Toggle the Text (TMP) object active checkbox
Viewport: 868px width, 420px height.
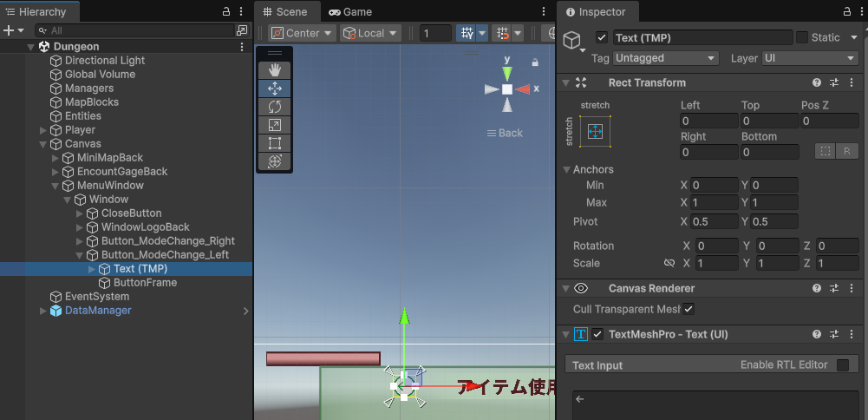tap(602, 38)
